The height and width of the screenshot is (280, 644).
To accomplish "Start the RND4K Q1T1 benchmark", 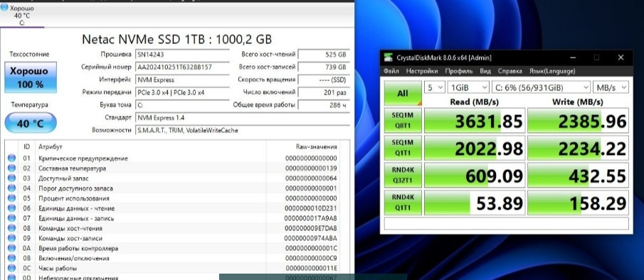I will coord(403,202).
